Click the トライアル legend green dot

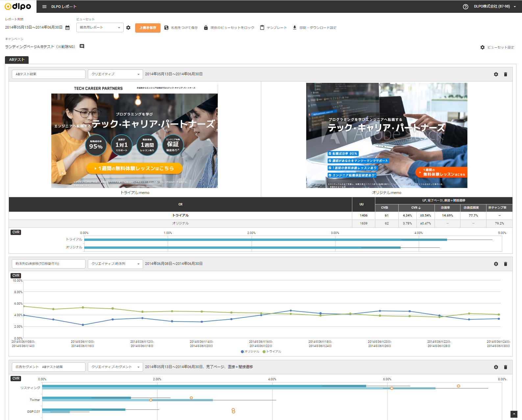click(264, 352)
